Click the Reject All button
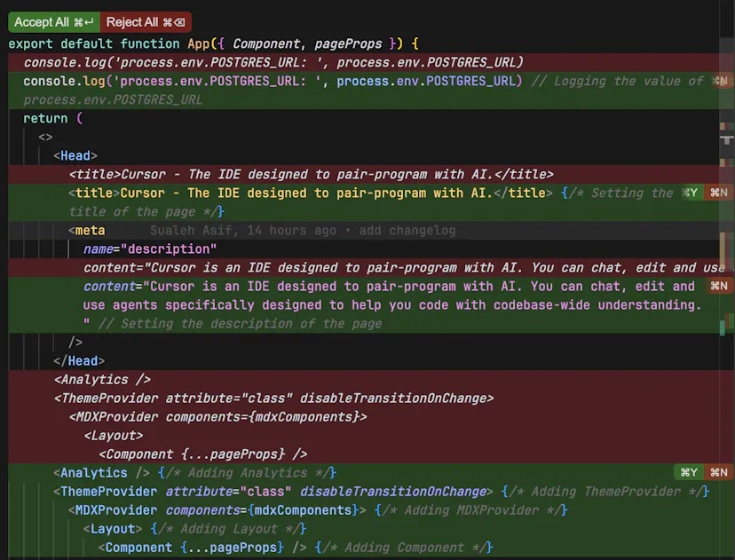The width and height of the screenshot is (735, 560). click(146, 22)
